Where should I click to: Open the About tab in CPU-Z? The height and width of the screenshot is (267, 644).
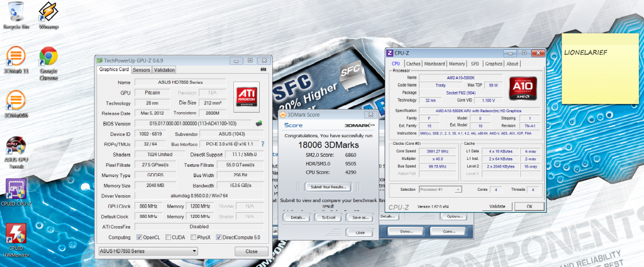click(512, 64)
